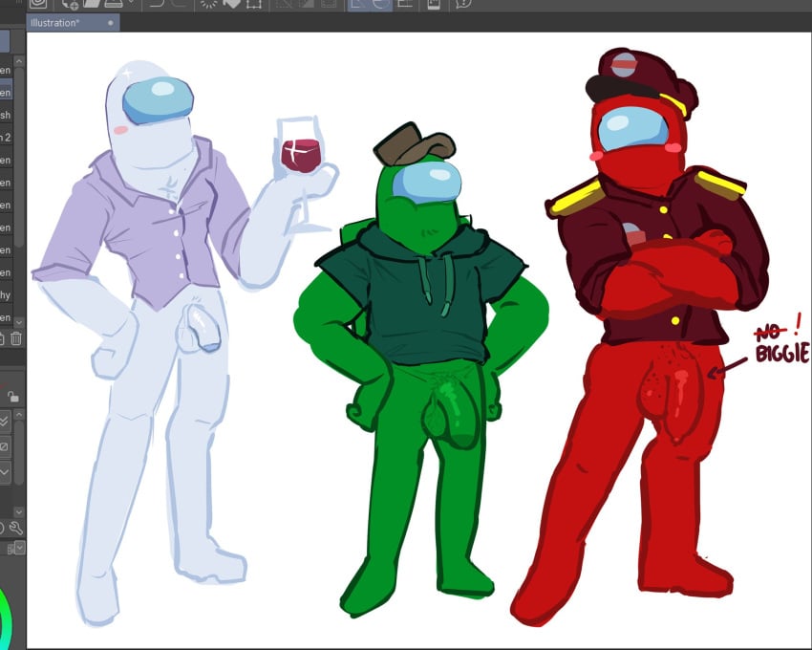Screen dimensions: 812x650
Task: Click the support speech bubble icon
Action: 463,4
